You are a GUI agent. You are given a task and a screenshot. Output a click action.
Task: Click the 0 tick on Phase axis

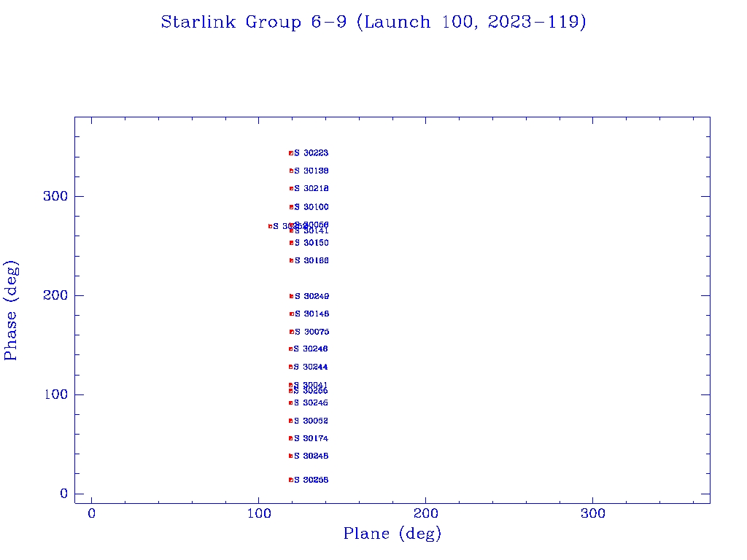(64, 494)
